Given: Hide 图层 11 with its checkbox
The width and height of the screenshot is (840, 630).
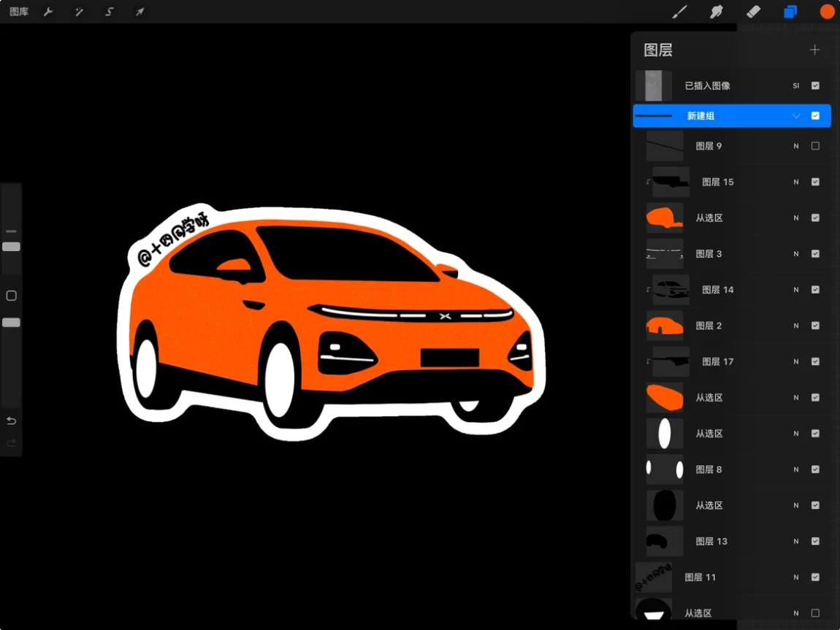Looking at the screenshot, I should point(815,577).
